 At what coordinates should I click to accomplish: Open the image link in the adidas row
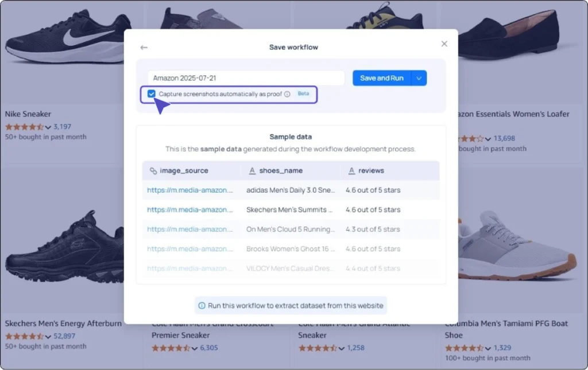tap(189, 190)
